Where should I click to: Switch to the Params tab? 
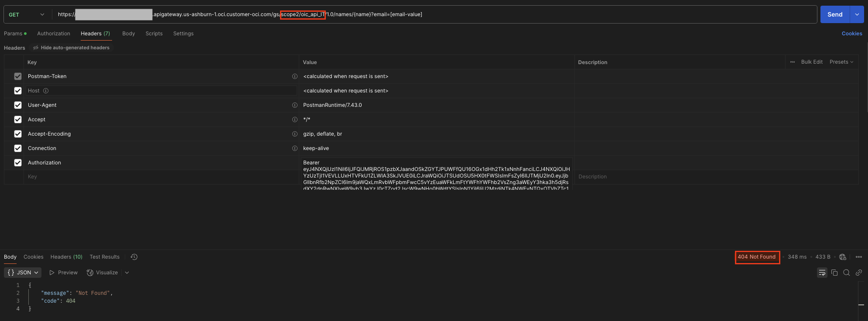pos(13,34)
